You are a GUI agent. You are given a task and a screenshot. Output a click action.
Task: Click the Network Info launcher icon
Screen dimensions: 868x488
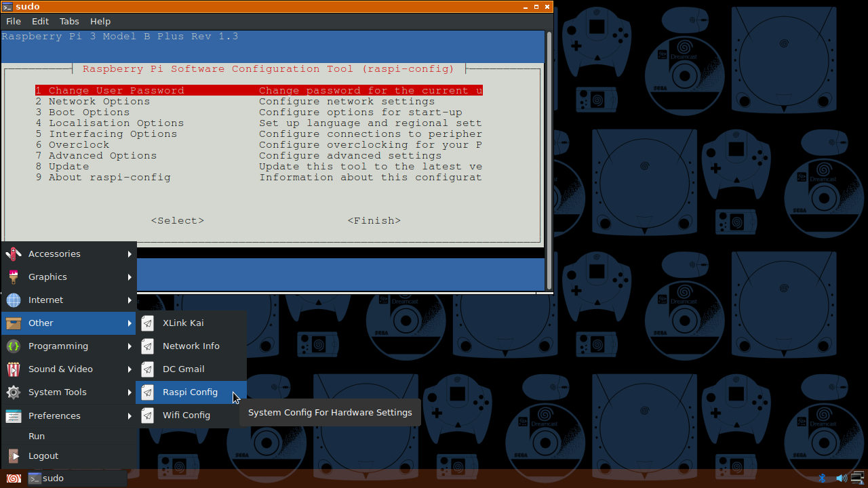point(148,346)
